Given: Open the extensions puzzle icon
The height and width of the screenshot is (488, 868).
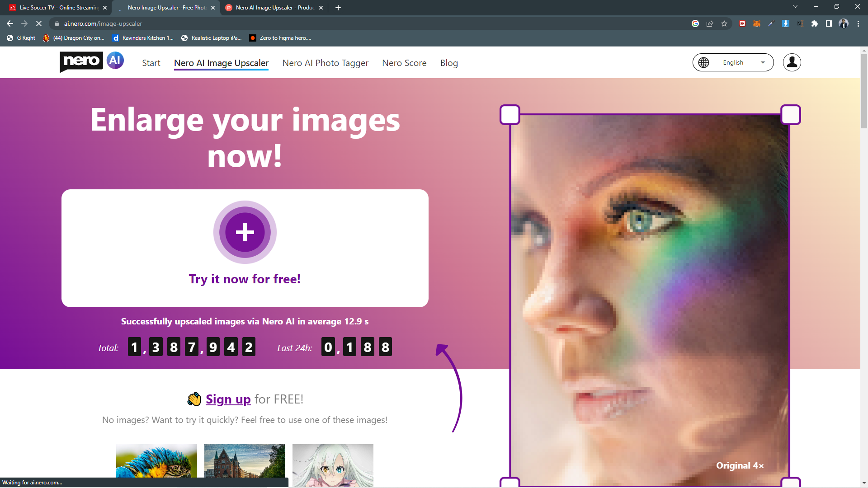Looking at the screenshot, I should (815, 23).
